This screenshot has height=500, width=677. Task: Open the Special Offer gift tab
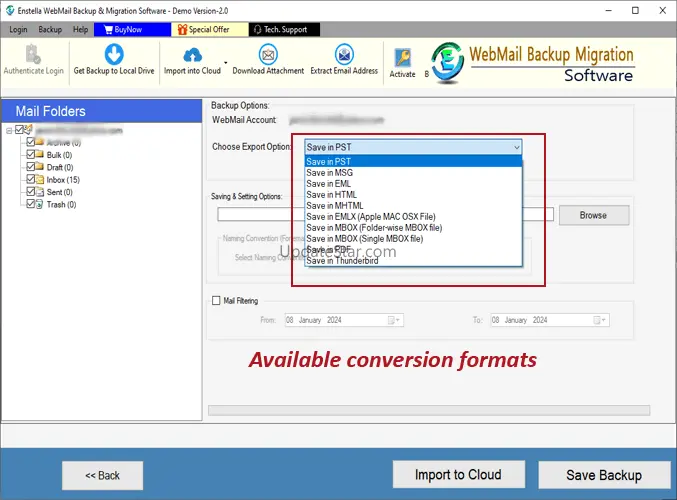point(210,29)
